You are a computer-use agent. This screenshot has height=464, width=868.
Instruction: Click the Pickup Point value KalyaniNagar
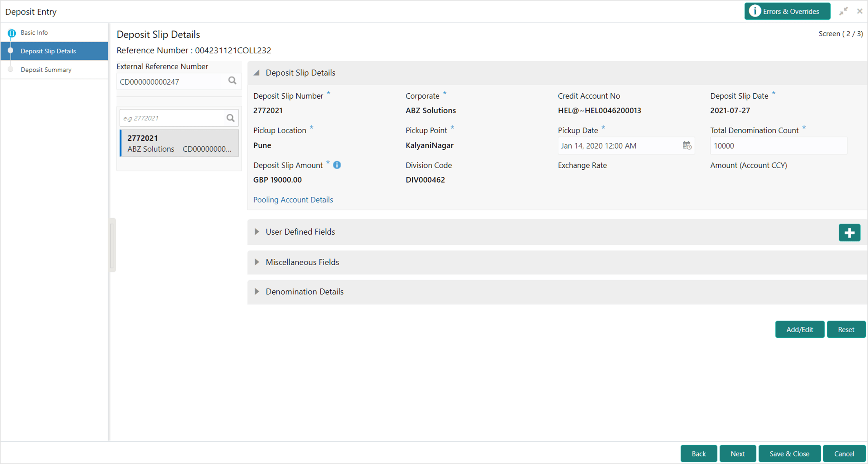[429, 145]
